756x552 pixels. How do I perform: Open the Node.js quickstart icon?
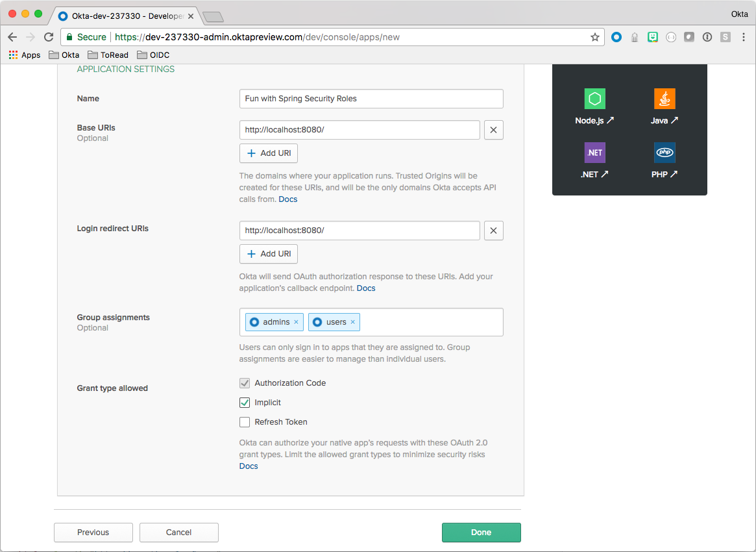click(x=594, y=99)
